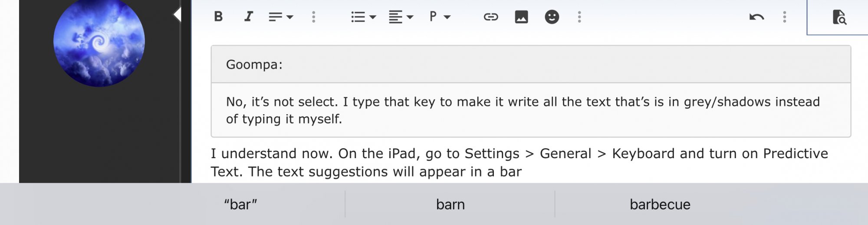Open more options next to undo

[784, 17]
